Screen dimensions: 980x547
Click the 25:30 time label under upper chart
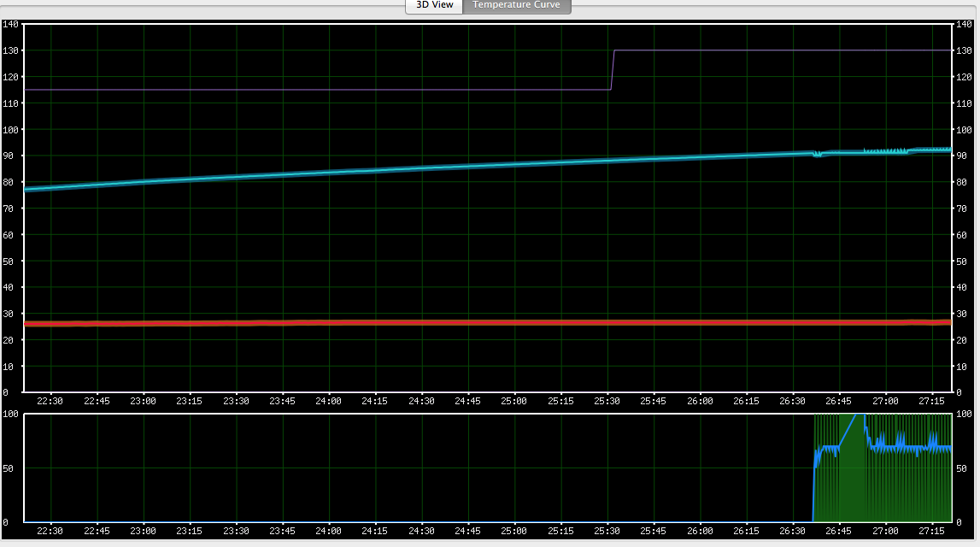coord(607,401)
